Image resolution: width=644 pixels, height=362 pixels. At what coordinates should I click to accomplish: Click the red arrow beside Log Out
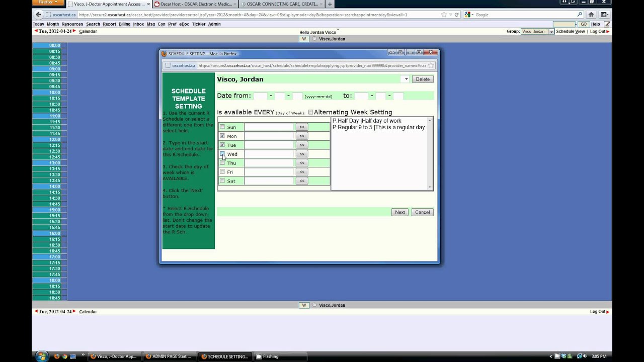608,31
